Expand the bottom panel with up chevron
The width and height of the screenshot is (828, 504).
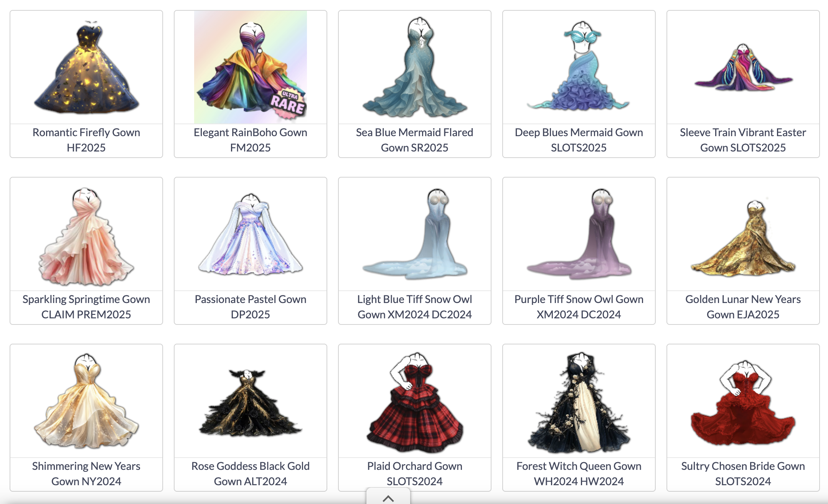388,498
